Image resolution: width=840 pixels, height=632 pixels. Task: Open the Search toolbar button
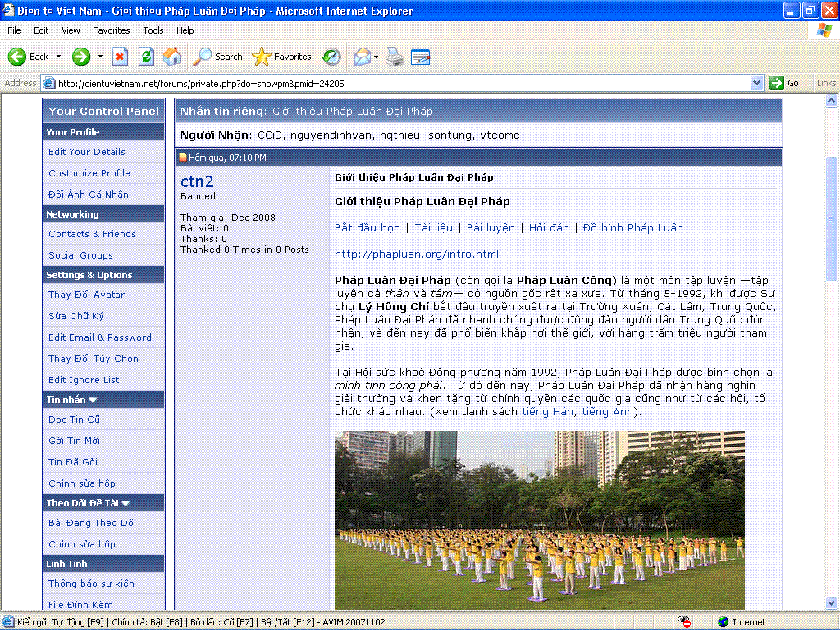coord(218,57)
